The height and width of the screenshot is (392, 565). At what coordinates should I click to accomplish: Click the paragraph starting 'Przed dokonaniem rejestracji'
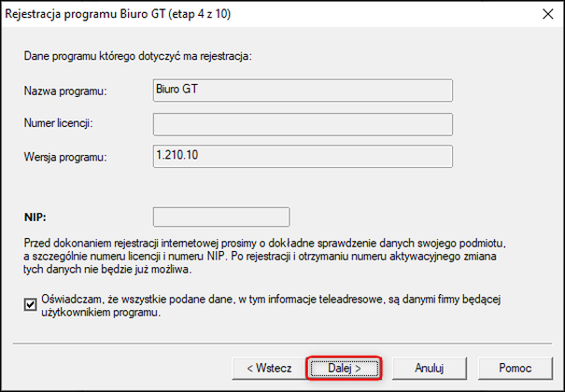[265, 257]
